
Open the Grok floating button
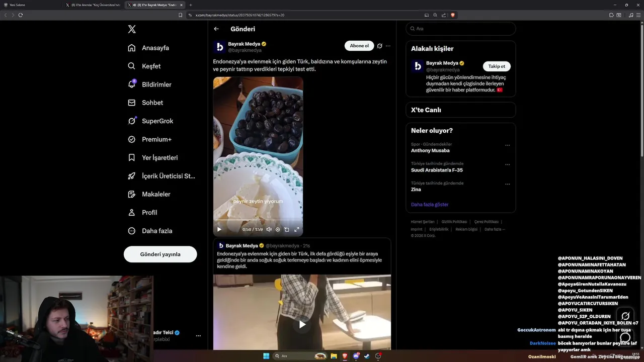coord(625,316)
